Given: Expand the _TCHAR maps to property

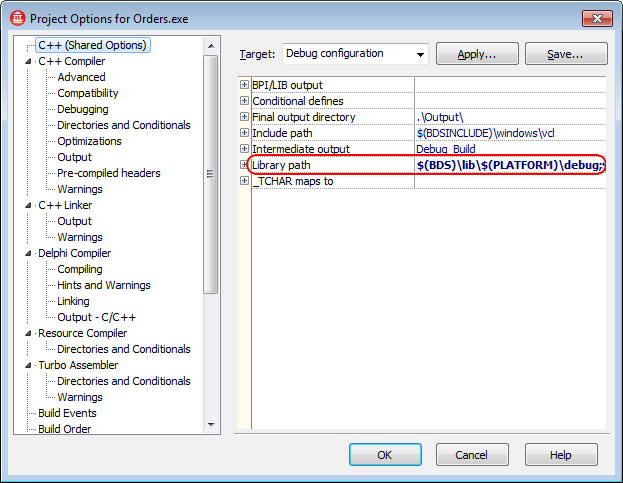Looking at the screenshot, I should [x=244, y=181].
